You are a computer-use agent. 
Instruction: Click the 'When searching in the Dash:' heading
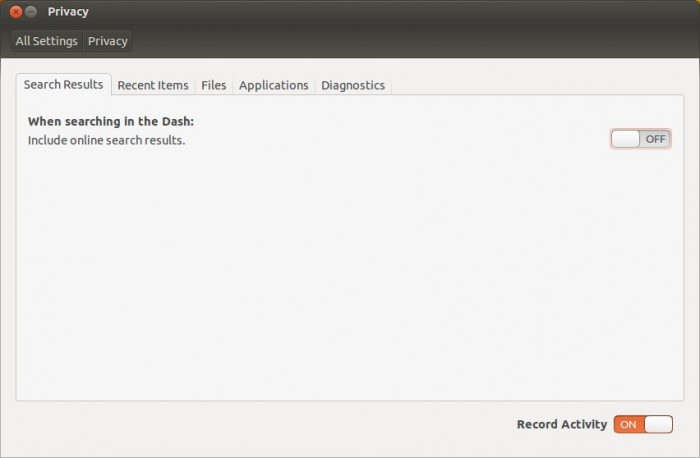tap(111, 121)
